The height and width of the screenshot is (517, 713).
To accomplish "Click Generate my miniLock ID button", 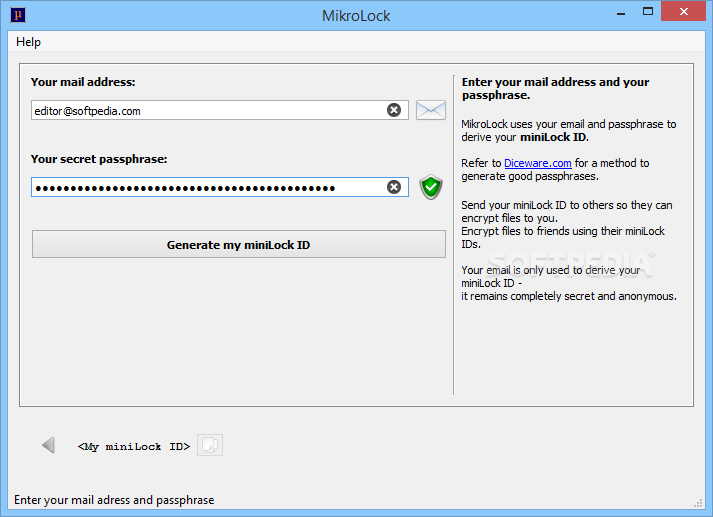I will [x=239, y=244].
